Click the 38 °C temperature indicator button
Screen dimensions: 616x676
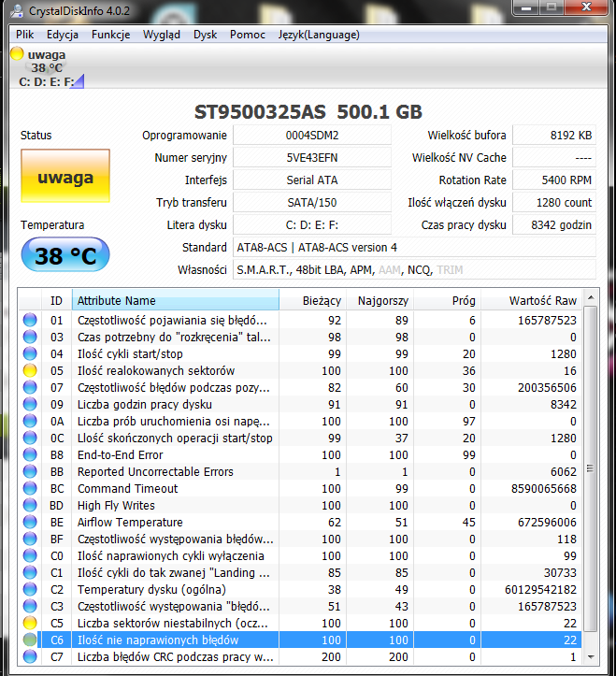pyautogui.click(x=65, y=255)
